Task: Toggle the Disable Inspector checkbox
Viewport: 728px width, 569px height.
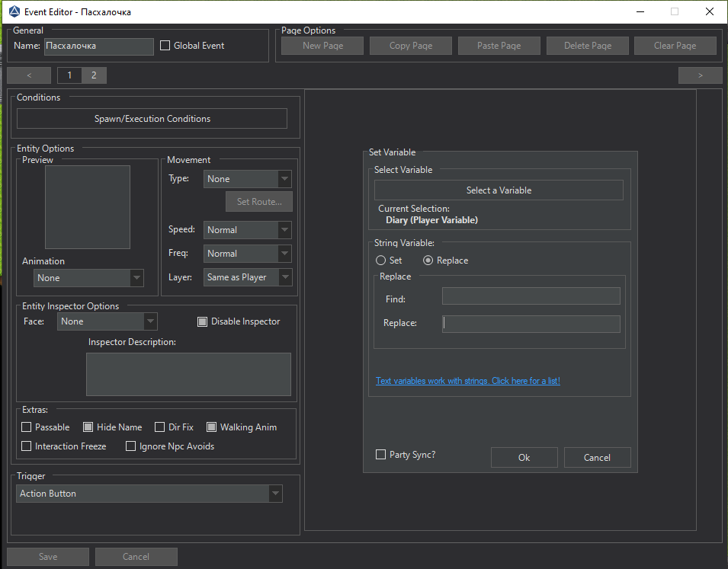Action: (x=202, y=321)
